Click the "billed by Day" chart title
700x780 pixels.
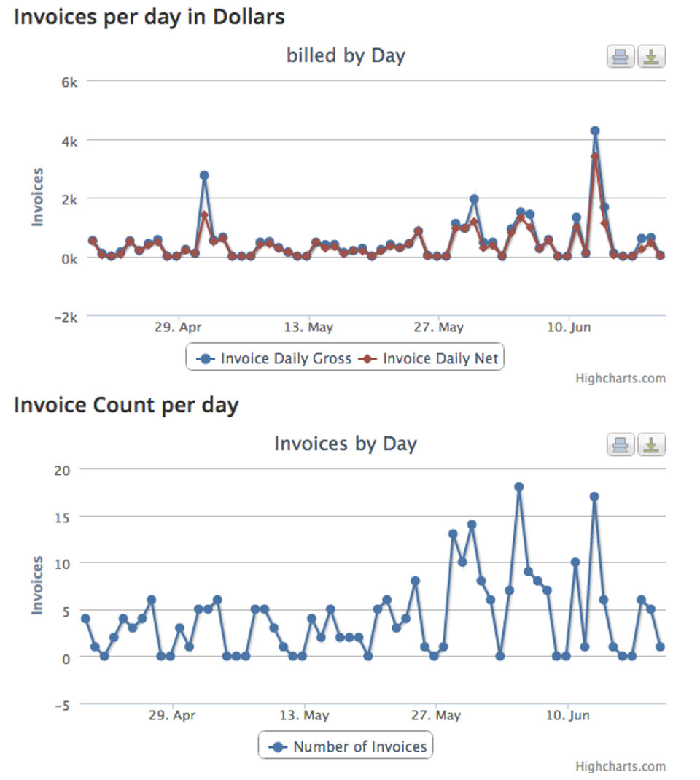346,55
